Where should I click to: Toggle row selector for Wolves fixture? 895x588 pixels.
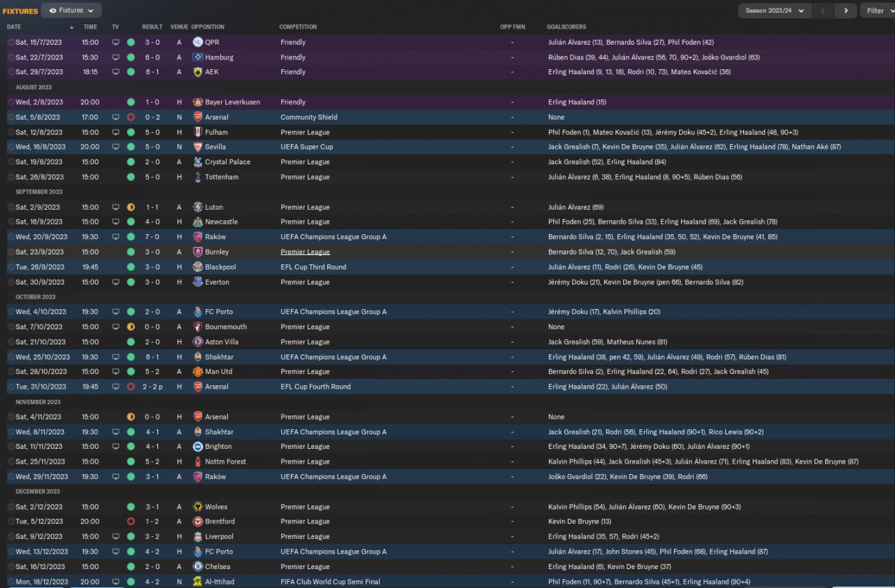10,507
